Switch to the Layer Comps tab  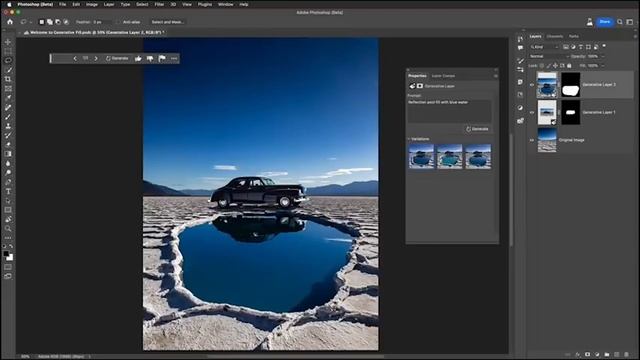coord(443,76)
